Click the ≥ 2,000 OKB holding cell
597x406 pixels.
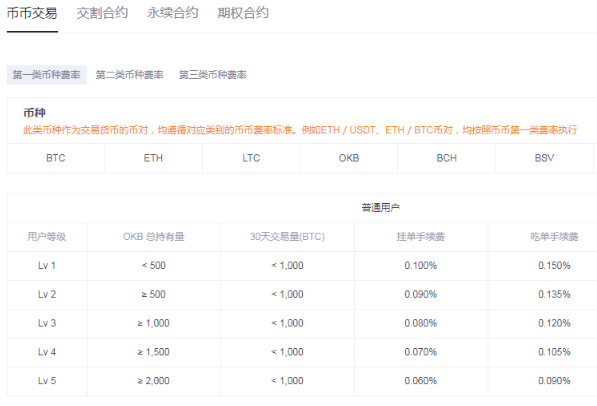click(x=153, y=381)
